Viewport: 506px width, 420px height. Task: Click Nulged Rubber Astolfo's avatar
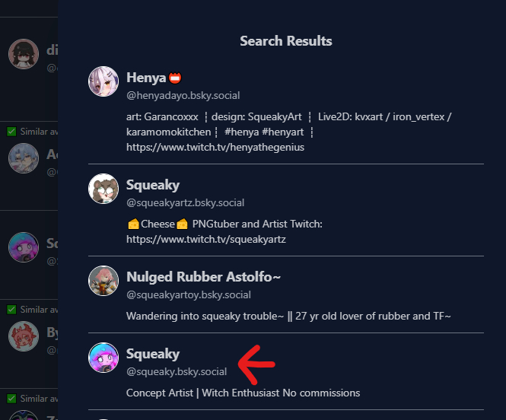pos(103,281)
